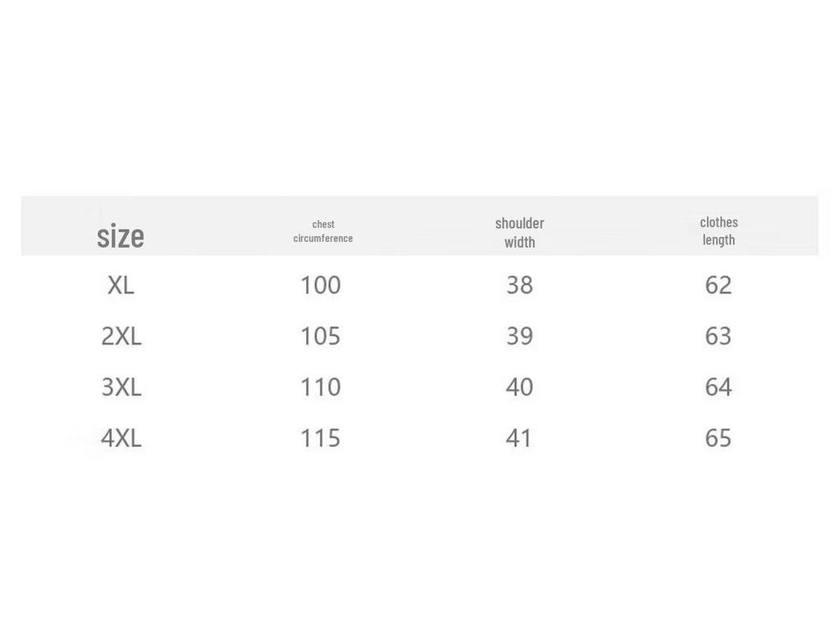Click shoulder width value 41

(x=519, y=438)
